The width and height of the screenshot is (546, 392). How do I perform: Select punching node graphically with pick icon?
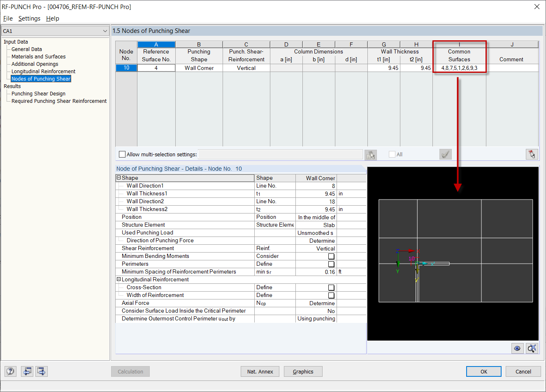pos(532,154)
